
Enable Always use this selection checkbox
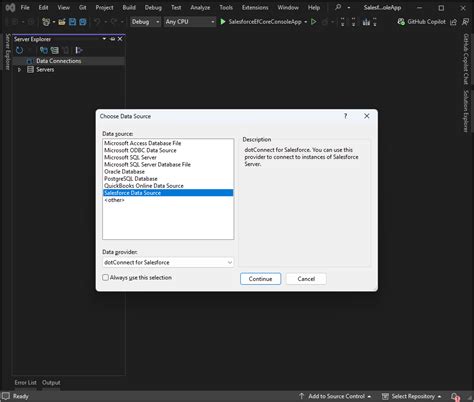pos(105,277)
